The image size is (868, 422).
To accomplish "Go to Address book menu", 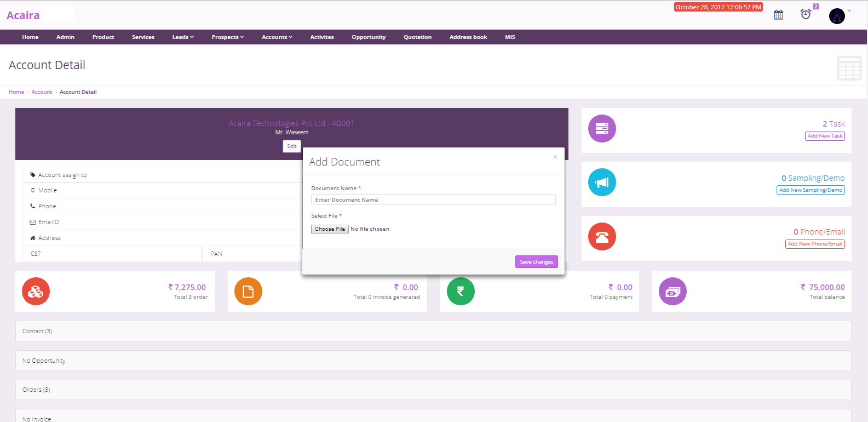I will [x=468, y=37].
